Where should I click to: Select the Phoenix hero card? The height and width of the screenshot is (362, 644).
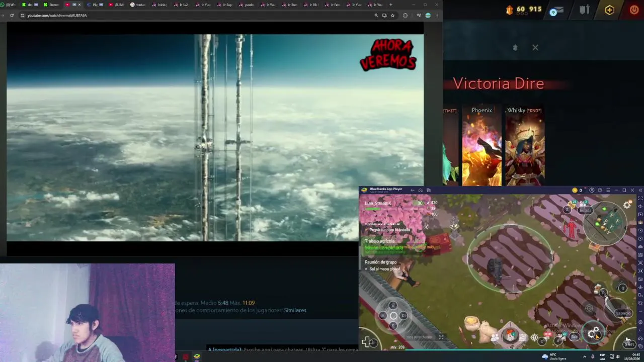481,146
